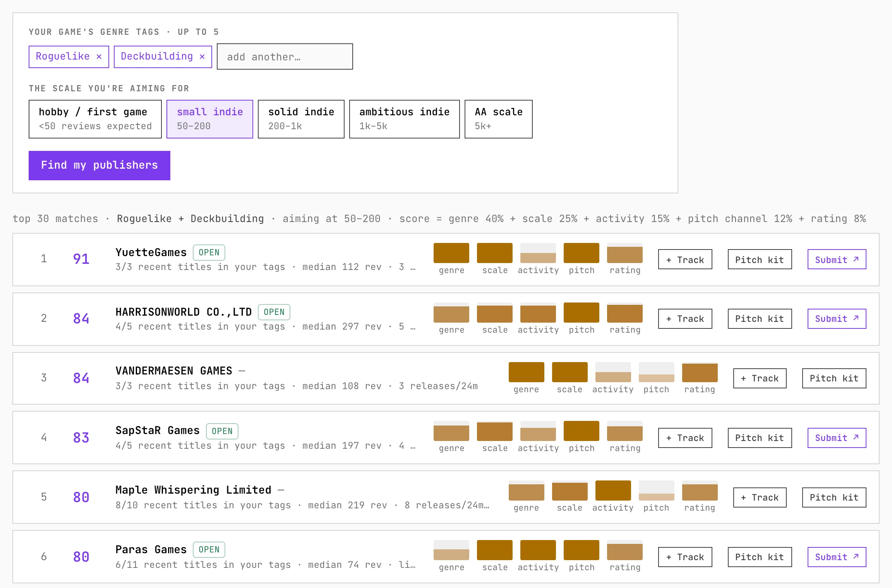Screen dimensions: 892x588
Task: Click the SapStaR Games publisher name
Action: (158, 431)
